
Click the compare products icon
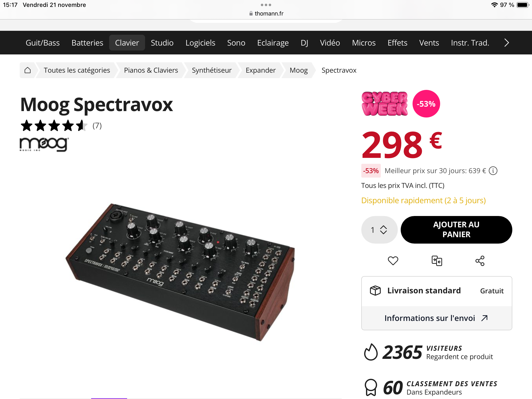pos(437,261)
